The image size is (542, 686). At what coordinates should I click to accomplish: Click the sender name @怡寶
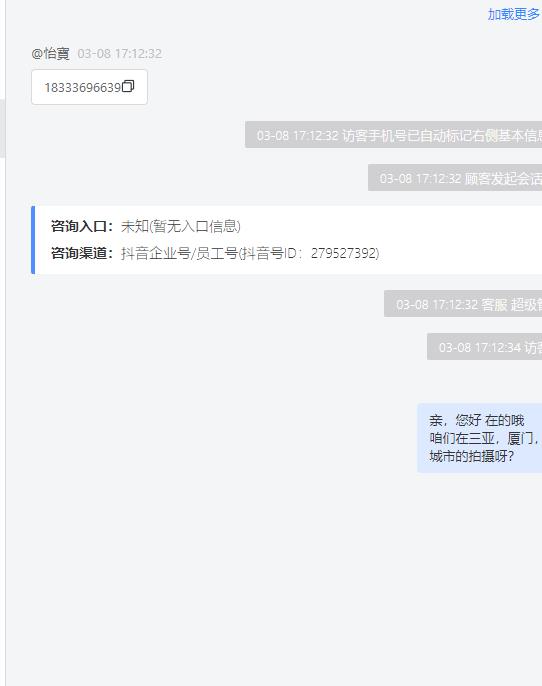coord(50,54)
